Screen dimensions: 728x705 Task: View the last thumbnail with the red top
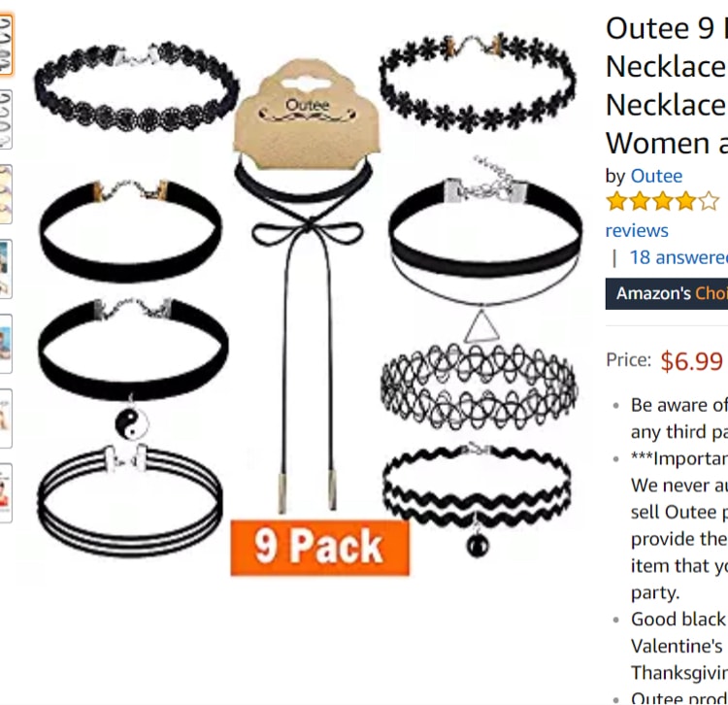6,492
